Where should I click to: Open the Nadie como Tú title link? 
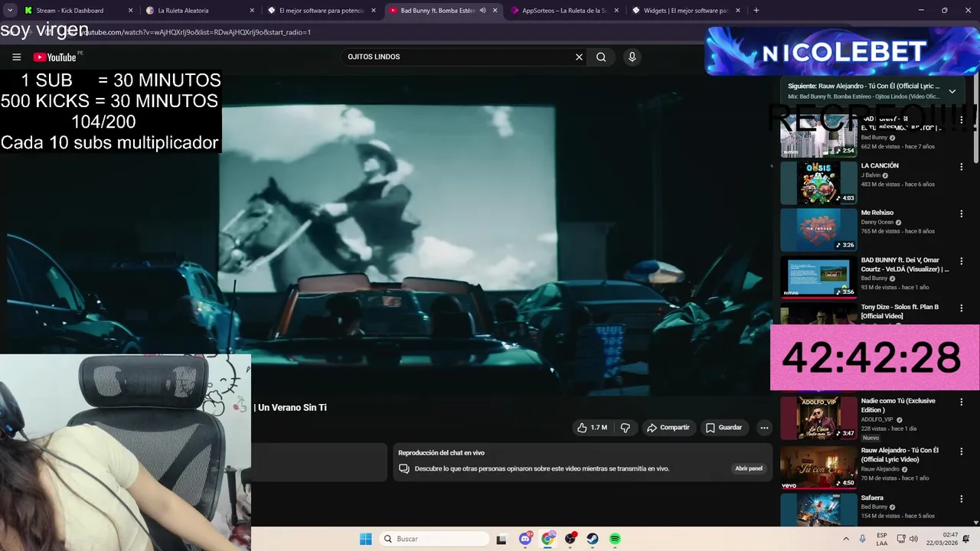(x=898, y=406)
